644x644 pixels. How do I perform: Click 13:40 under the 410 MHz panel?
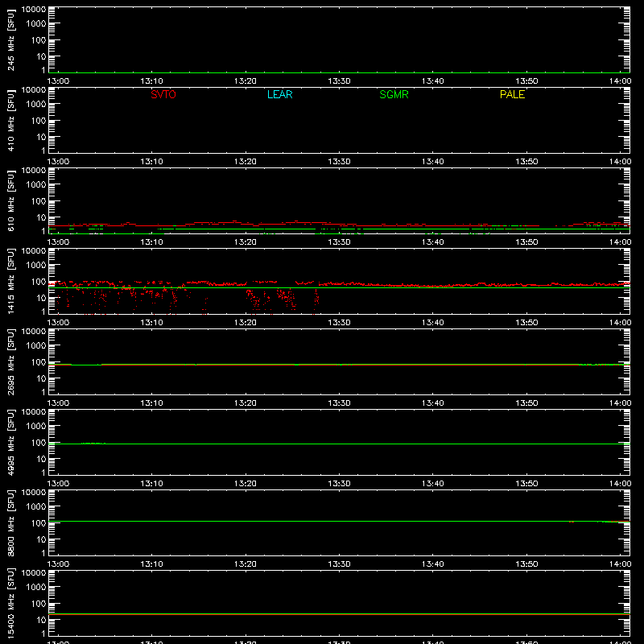click(x=433, y=162)
